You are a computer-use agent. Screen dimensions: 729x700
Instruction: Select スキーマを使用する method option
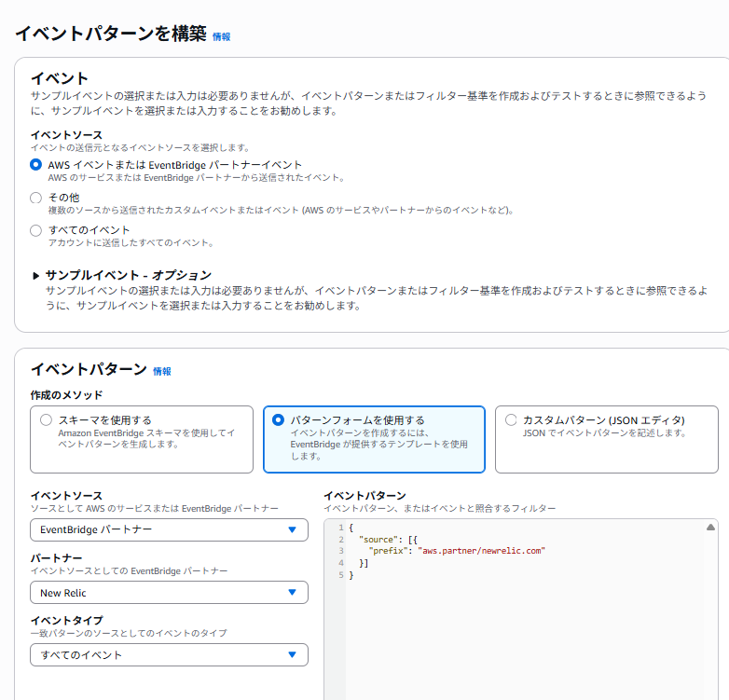(47, 420)
